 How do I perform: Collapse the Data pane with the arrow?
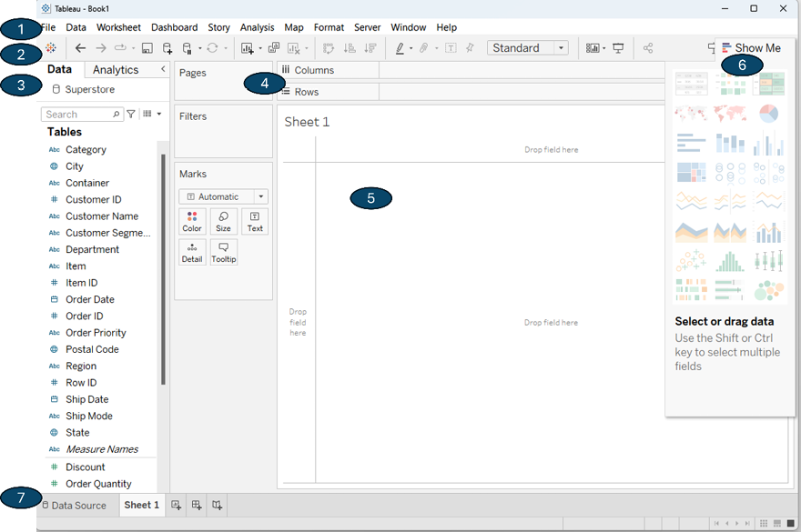163,69
